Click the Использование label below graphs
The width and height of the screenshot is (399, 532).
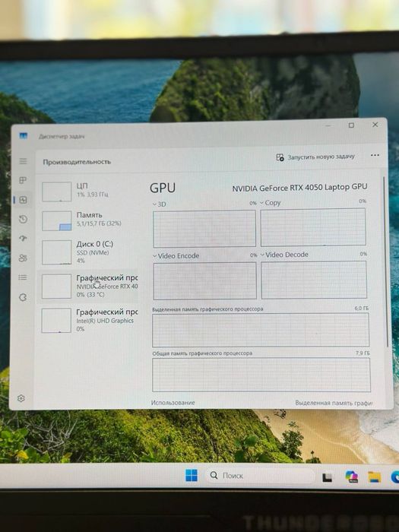pyautogui.click(x=173, y=403)
